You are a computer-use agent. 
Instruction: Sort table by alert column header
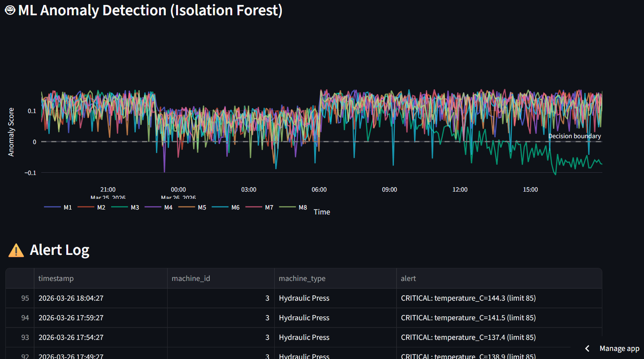[x=499, y=278]
